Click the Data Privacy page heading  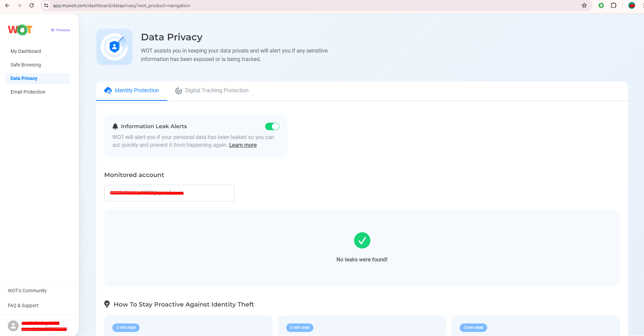[172, 37]
